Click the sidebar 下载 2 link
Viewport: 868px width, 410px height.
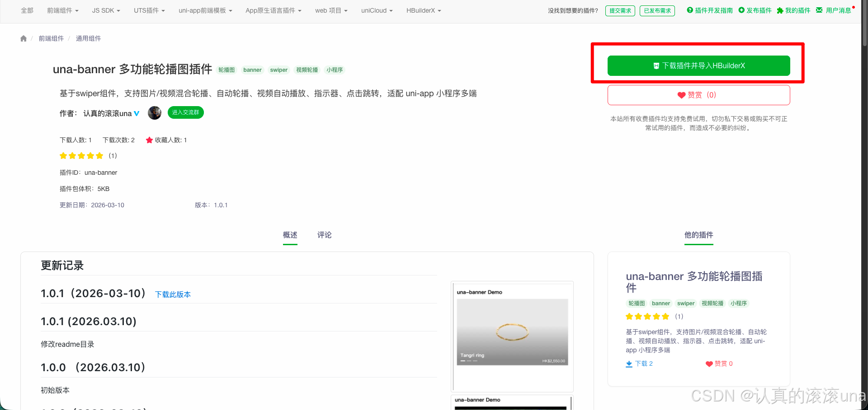point(639,364)
